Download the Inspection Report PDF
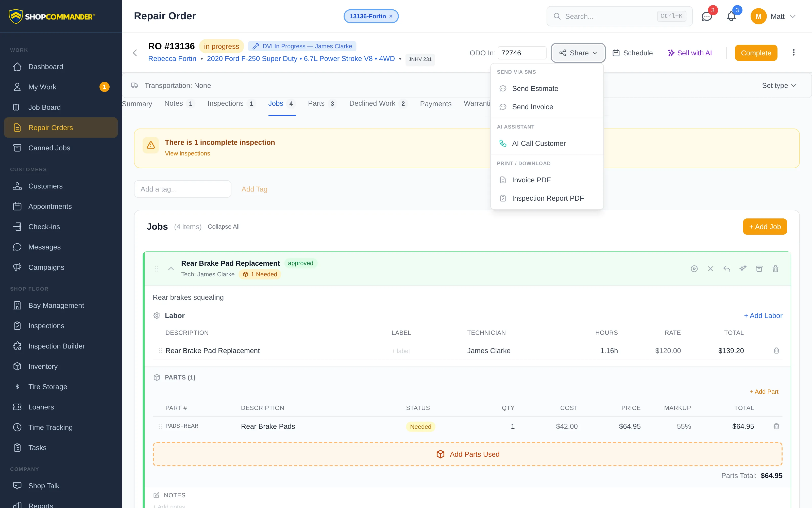The height and width of the screenshot is (508, 812). [547, 198]
